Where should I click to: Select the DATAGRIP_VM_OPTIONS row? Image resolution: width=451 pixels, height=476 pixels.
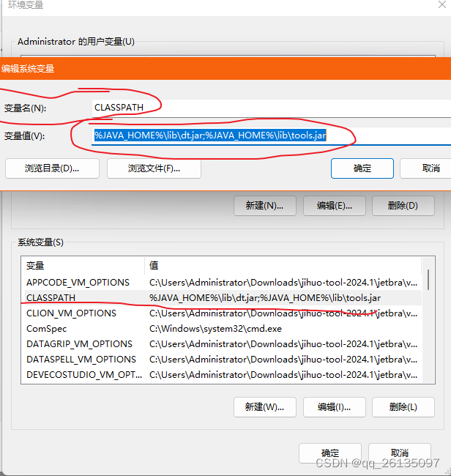point(221,344)
